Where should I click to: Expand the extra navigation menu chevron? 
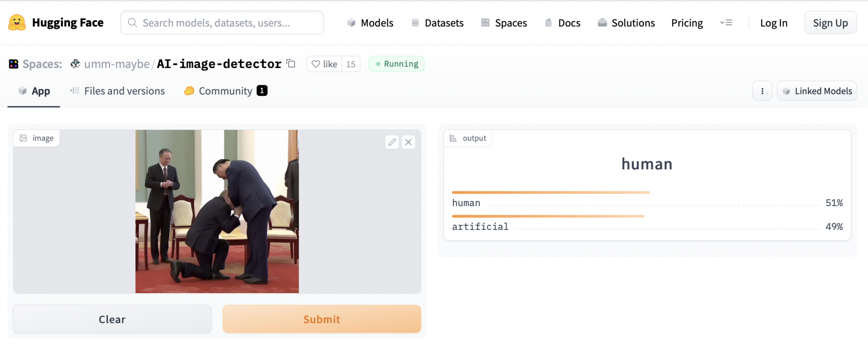[726, 23]
